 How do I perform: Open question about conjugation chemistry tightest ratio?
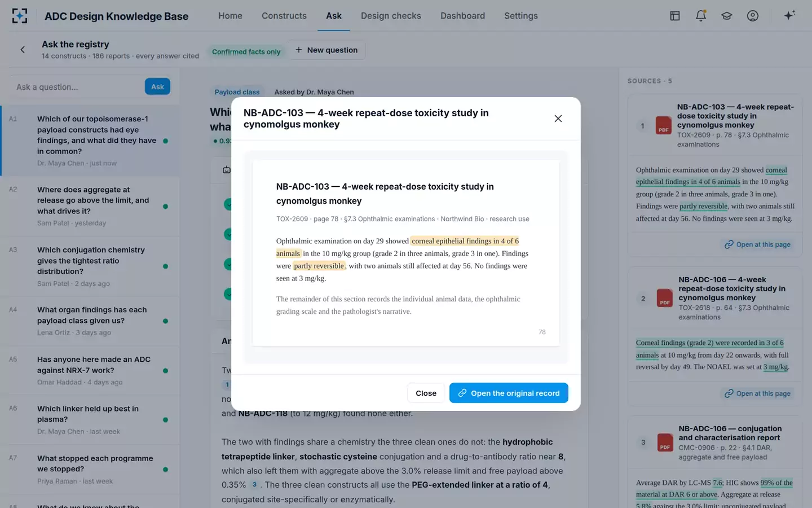pyautogui.click(x=90, y=266)
